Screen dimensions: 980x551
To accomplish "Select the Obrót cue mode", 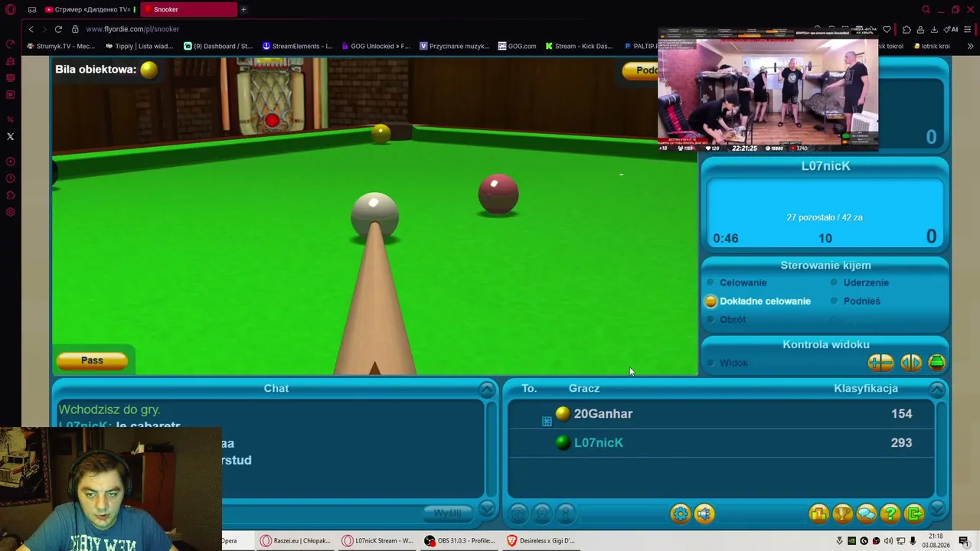I will [727, 319].
